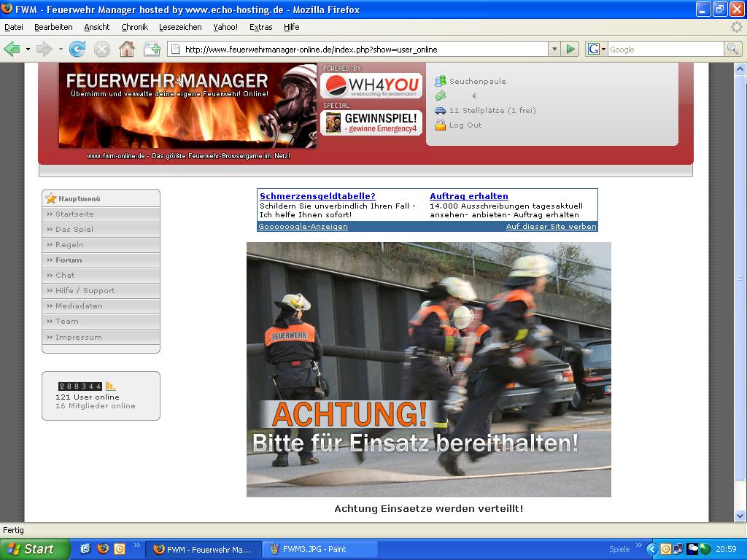Click the Gewinnspiel Emergency4 banner
This screenshot has width=747, height=560.
pos(372,122)
